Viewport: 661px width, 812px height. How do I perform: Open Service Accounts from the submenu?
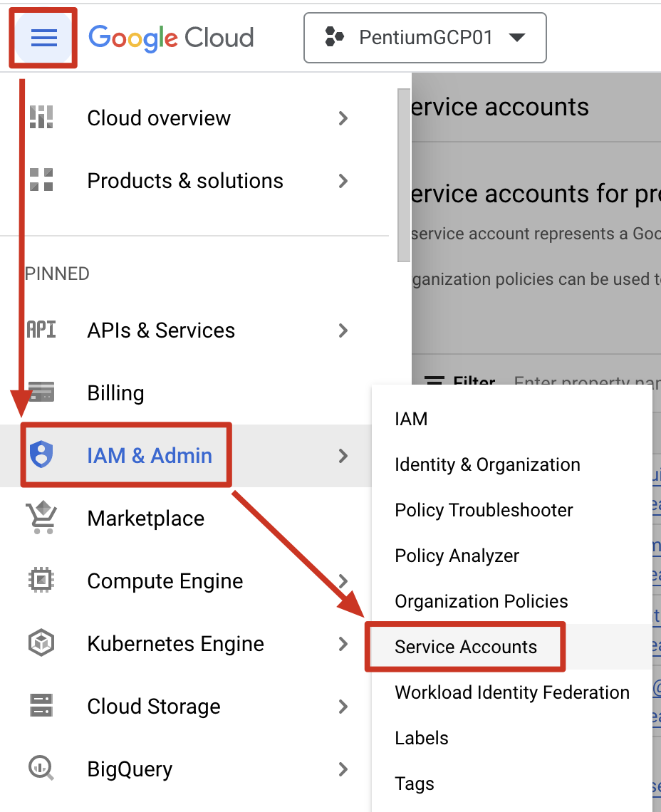(512, 647)
